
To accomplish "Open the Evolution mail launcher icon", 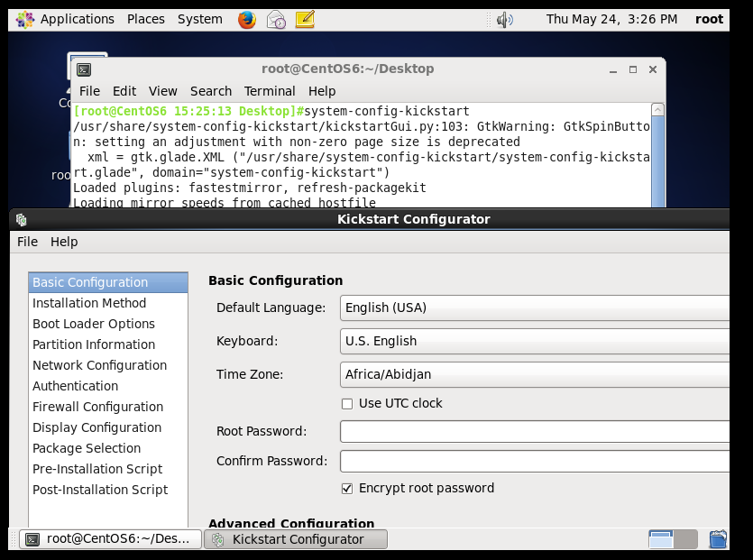I will click(276, 20).
